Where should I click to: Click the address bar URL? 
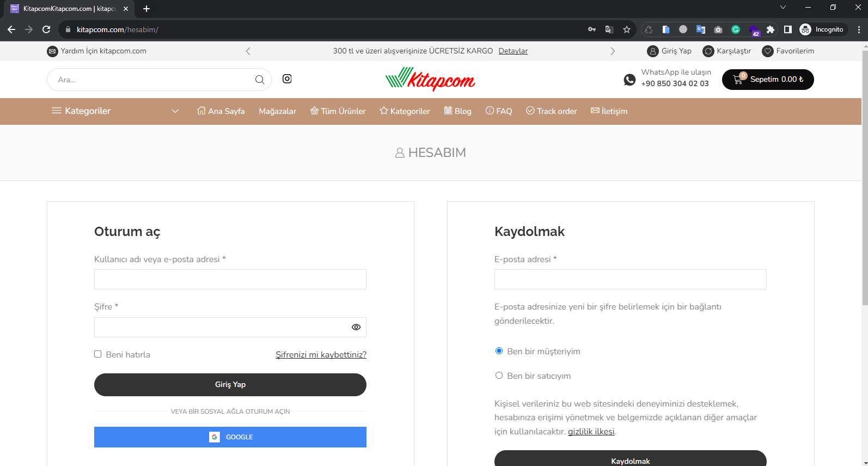pyautogui.click(x=118, y=29)
